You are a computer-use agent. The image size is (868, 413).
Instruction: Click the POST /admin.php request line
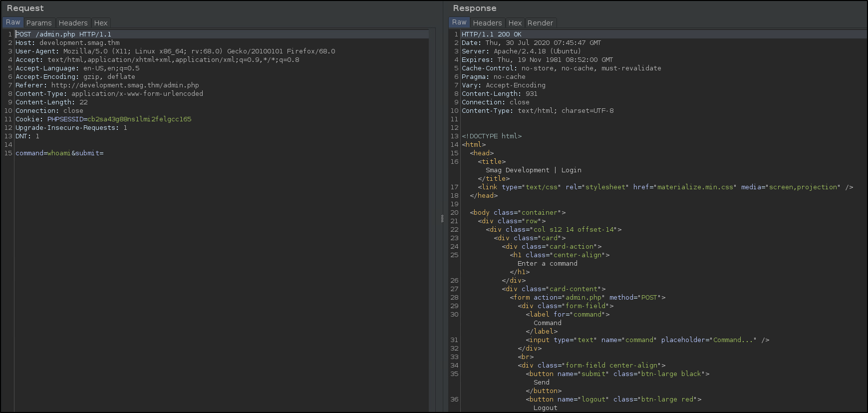[63, 34]
